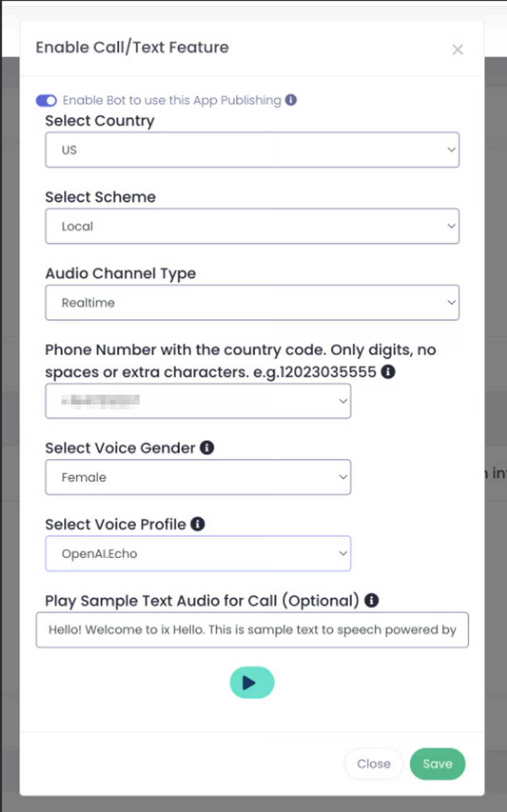Show info for Select Voice Profile

tap(198, 524)
